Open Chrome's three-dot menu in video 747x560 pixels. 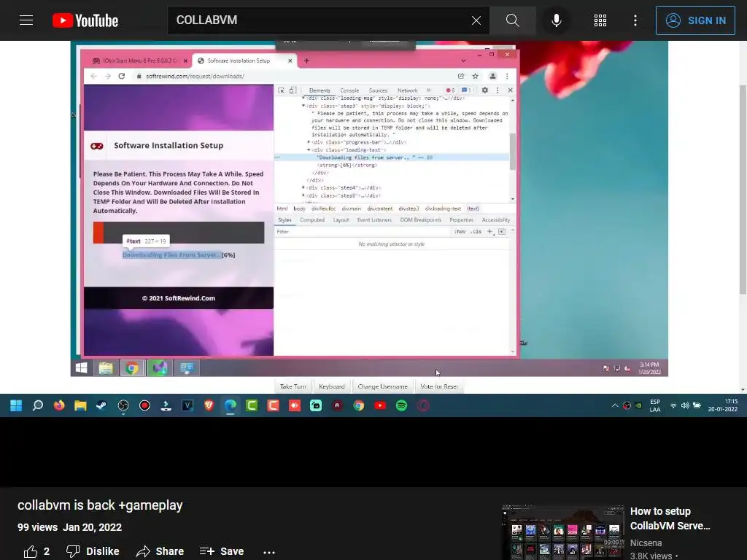507,76
